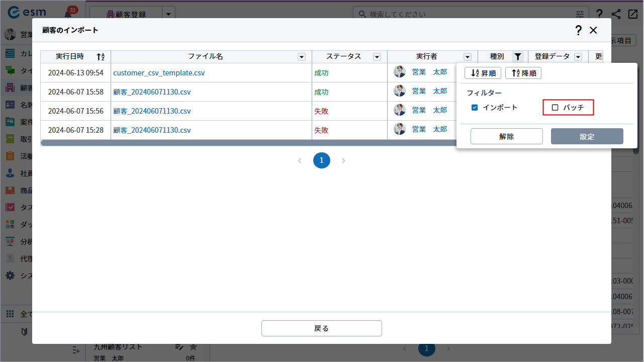Click the 実行日時 sort icon
Image resolution: width=644 pixels, height=362 pixels.
point(101,57)
